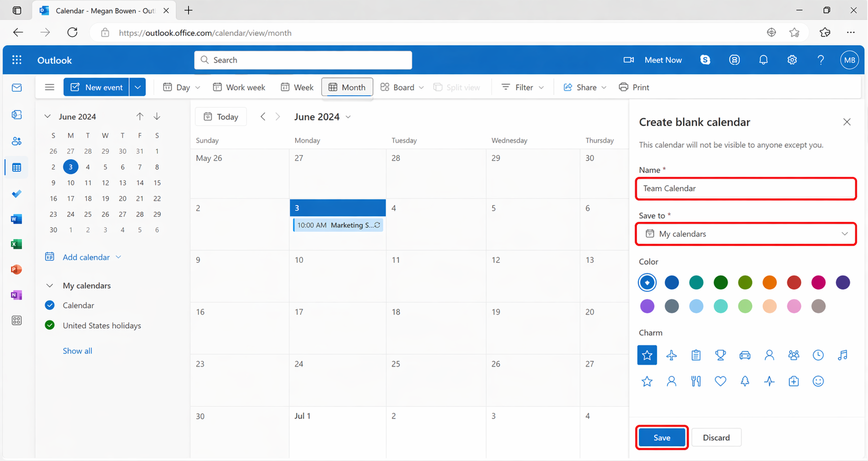This screenshot has width=868, height=461.
Task: Click the Show all link
Action: tap(77, 351)
